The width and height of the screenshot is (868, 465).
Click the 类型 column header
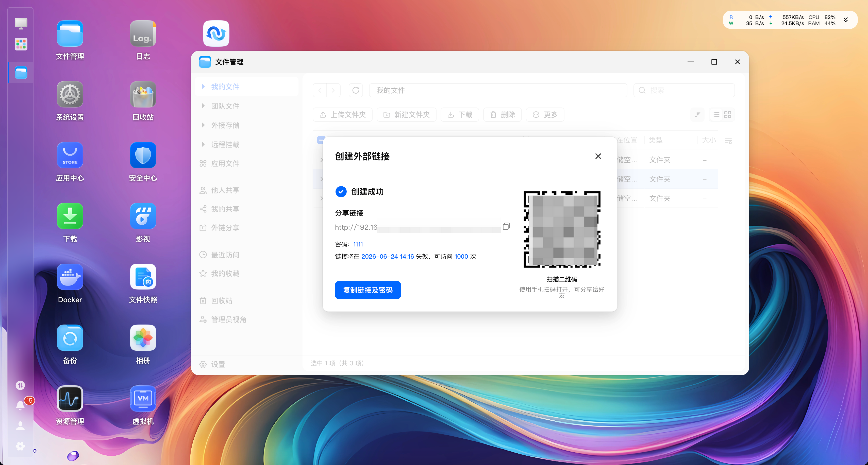pyautogui.click(x=656, y=140)
